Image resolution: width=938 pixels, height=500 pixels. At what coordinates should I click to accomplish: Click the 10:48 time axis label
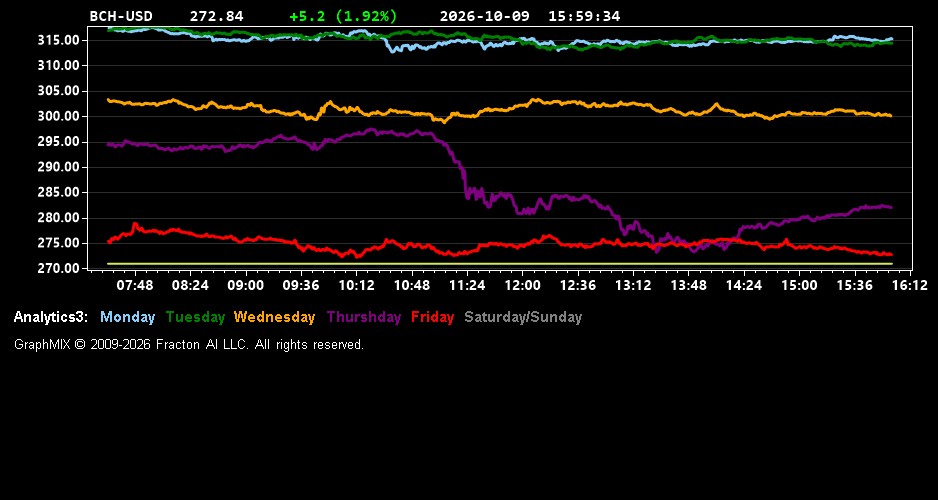point(412,285)
